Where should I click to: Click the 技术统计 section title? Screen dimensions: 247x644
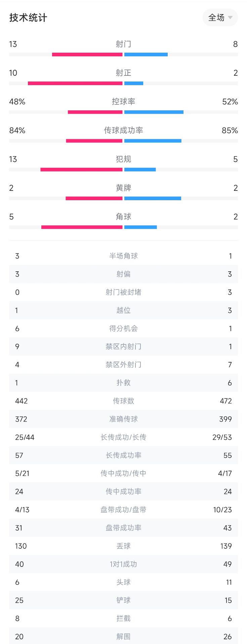[x=28, y=18]
